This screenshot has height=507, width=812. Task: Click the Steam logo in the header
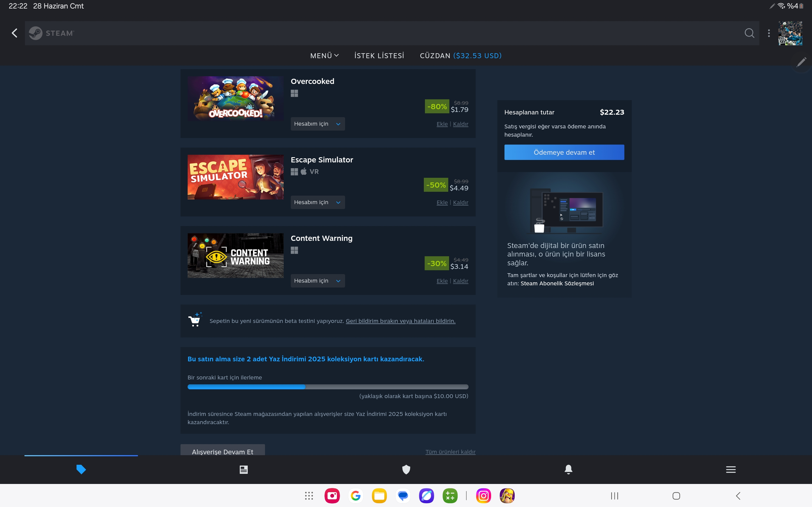coord(51,33)
